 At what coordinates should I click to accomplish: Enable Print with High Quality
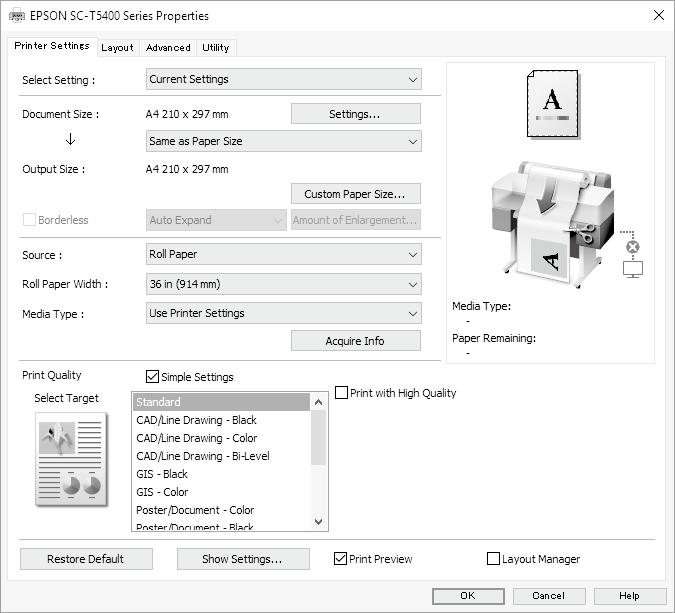[341, 393]
